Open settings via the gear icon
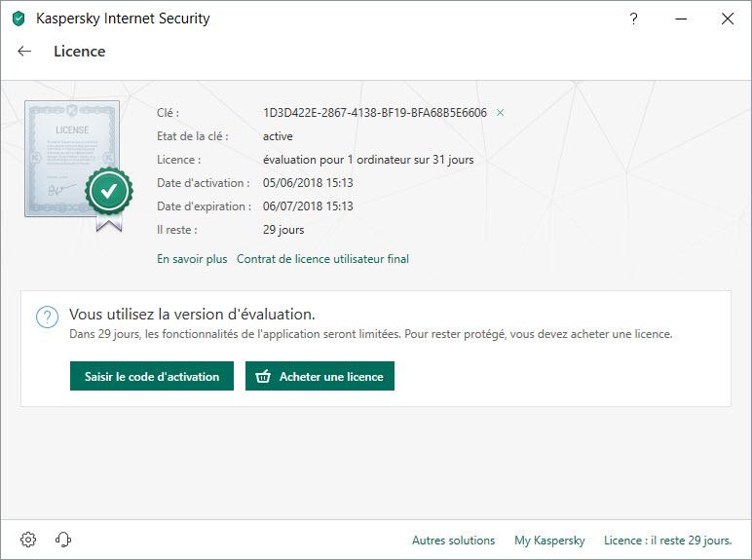This screenshot has width=752, height=560. point(28,540)
